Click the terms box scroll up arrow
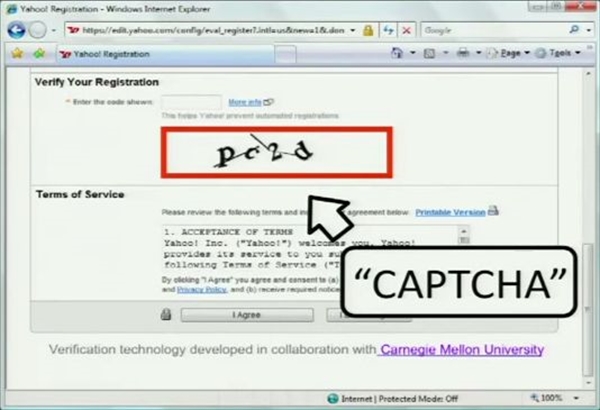The width and height of the screenshot is (600, 410). (x=464, y=232)
